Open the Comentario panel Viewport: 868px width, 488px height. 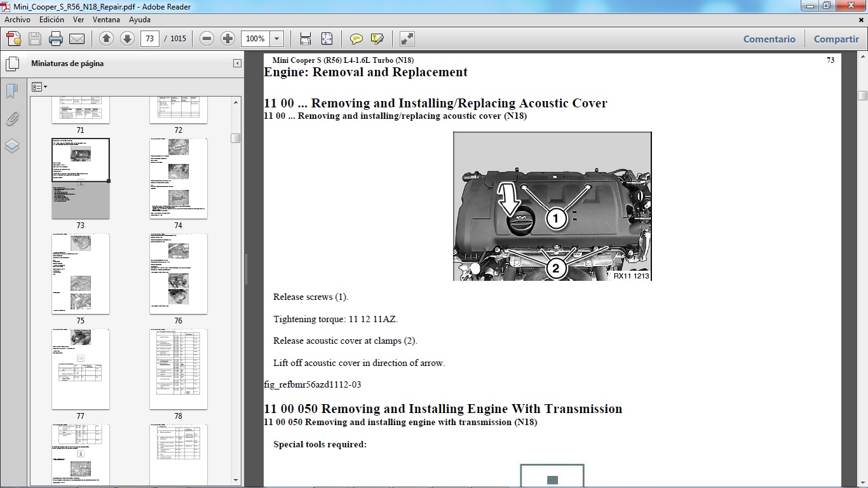point(770,39)
